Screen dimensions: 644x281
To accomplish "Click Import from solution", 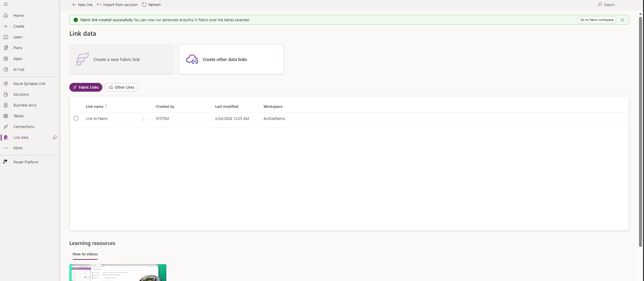I will point(117,5).
